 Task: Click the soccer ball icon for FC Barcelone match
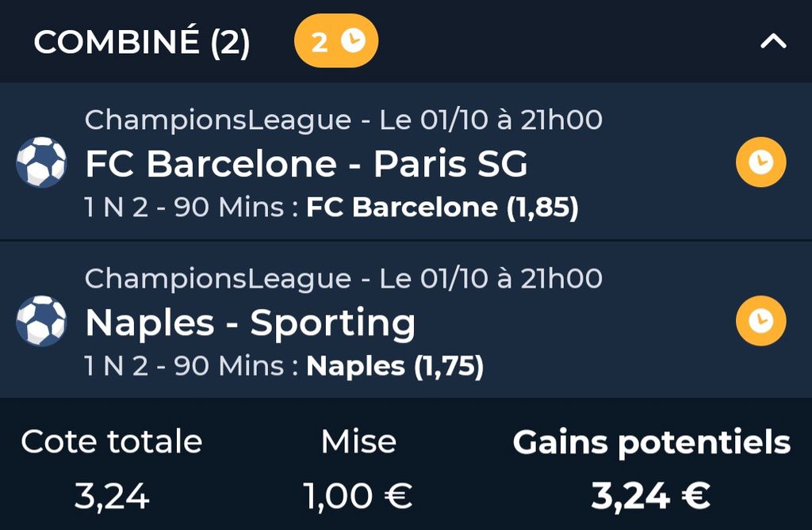pos(41,163)
